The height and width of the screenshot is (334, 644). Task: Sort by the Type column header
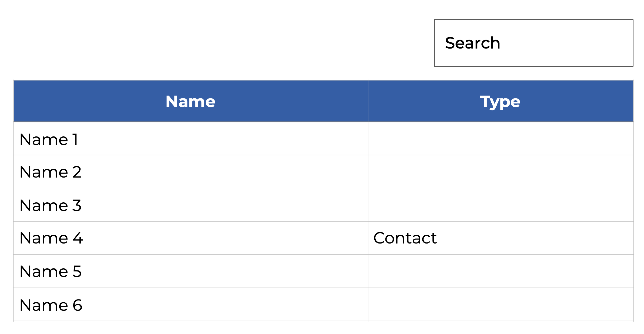[x=500, y=102]
